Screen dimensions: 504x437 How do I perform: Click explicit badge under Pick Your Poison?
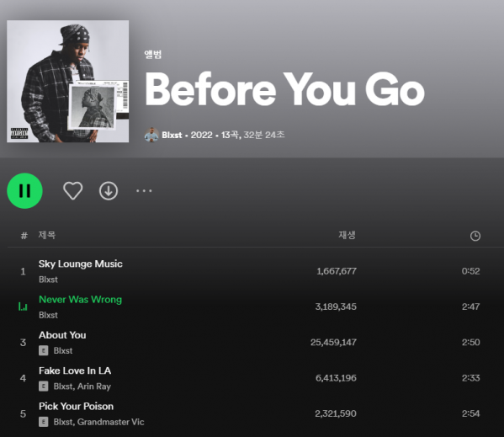[x=44, y=422]
